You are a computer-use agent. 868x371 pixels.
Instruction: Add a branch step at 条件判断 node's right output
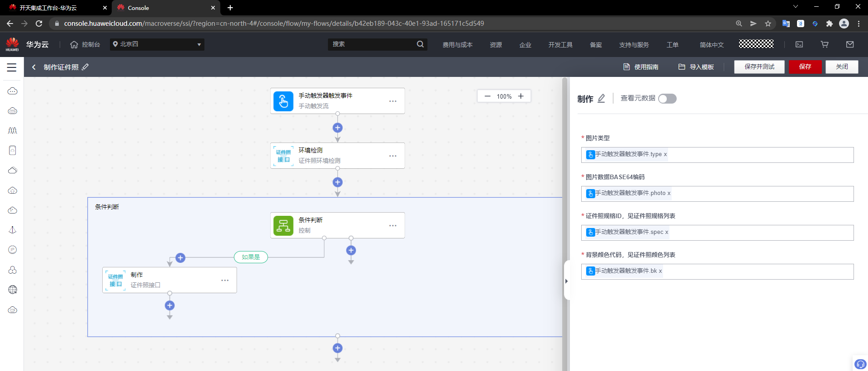[351, 250]
